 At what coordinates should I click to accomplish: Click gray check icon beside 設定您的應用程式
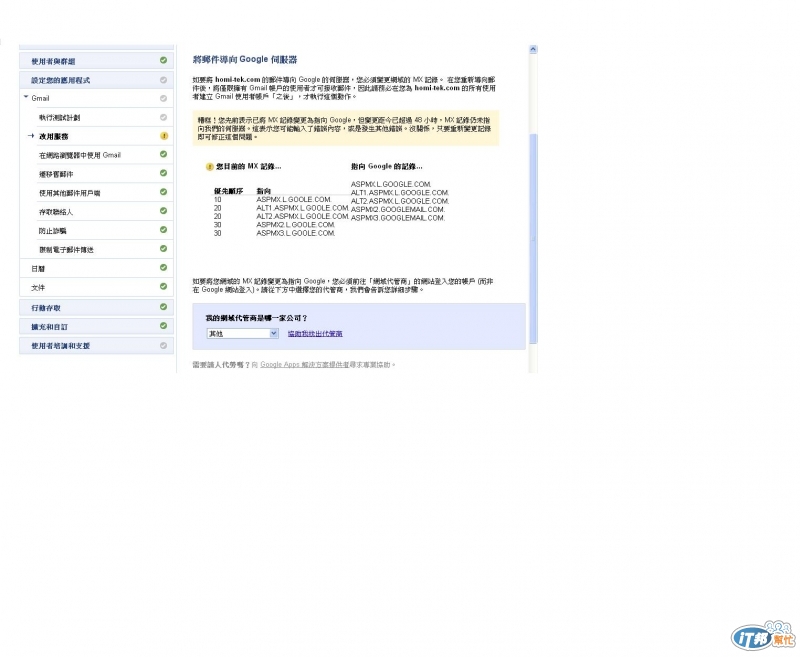coord(163,80)
